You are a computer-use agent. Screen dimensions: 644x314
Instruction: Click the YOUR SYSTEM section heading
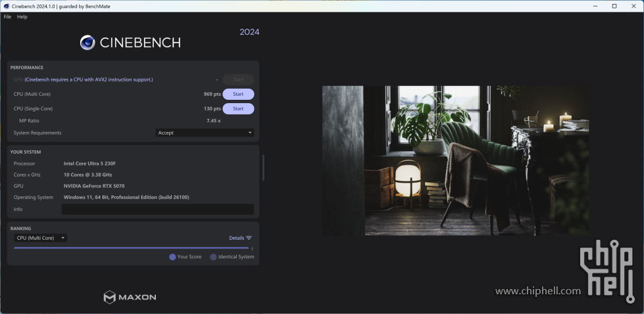coord(26,152)
